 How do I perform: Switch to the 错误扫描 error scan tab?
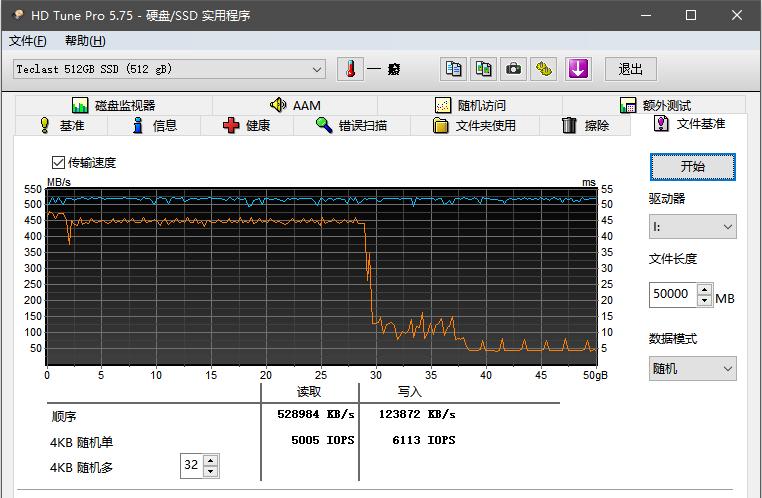352,125
